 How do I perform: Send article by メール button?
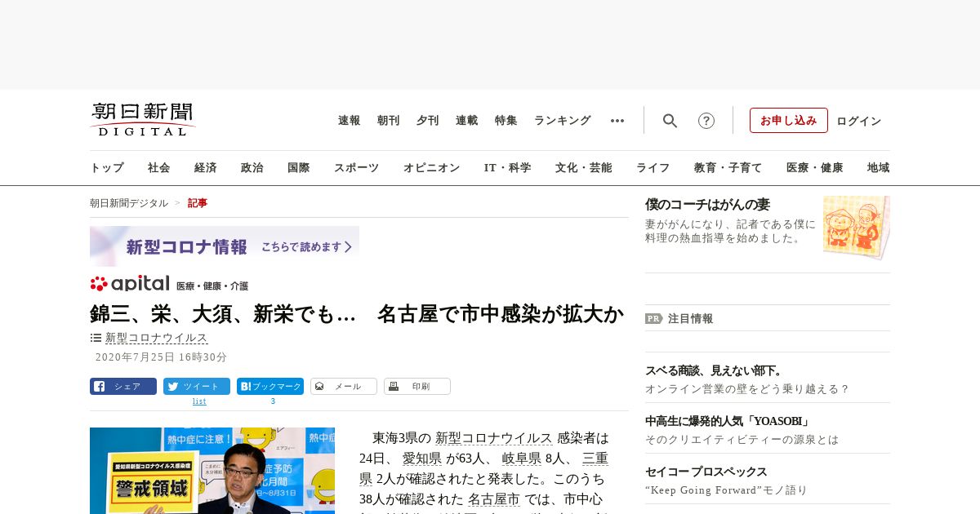click(x=344, y=387)
